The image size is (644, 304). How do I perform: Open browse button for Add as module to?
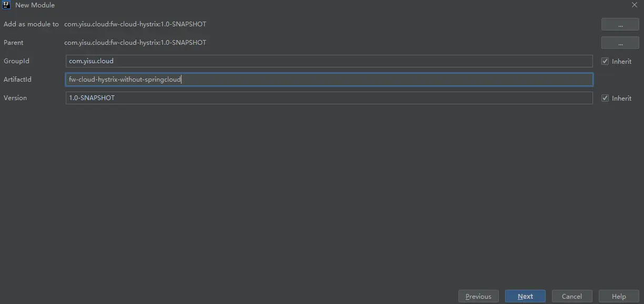[620, 24]
